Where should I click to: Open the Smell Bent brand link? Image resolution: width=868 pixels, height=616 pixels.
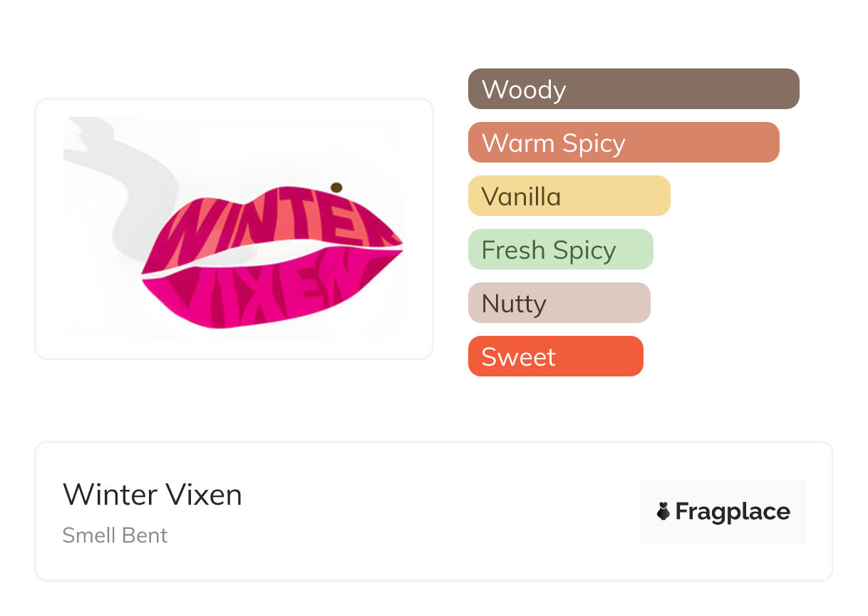point(115,535)
